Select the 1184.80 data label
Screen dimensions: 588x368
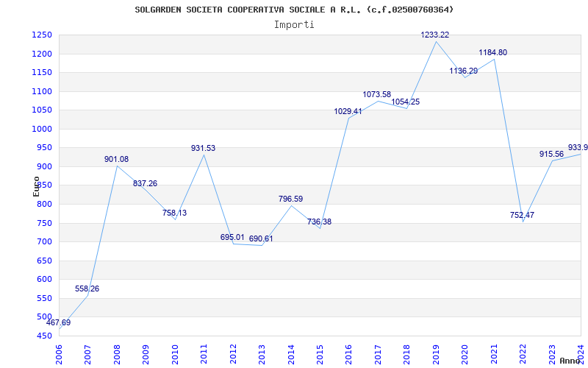pos(492,52)
